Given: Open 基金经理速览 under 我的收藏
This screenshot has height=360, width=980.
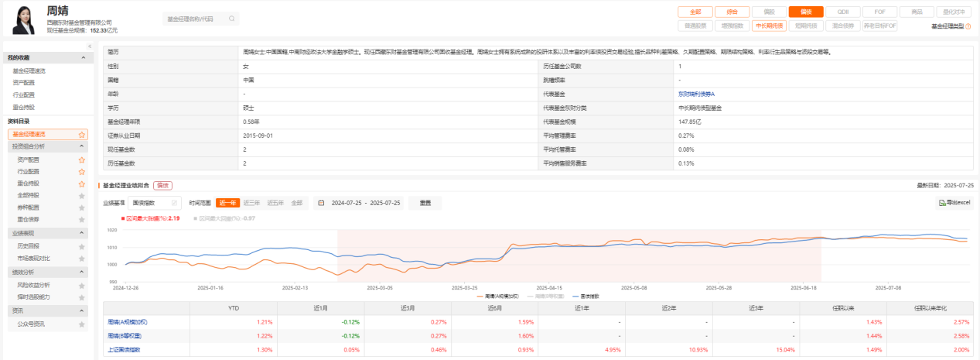Looking at the screenshot, I should point(29,70).
